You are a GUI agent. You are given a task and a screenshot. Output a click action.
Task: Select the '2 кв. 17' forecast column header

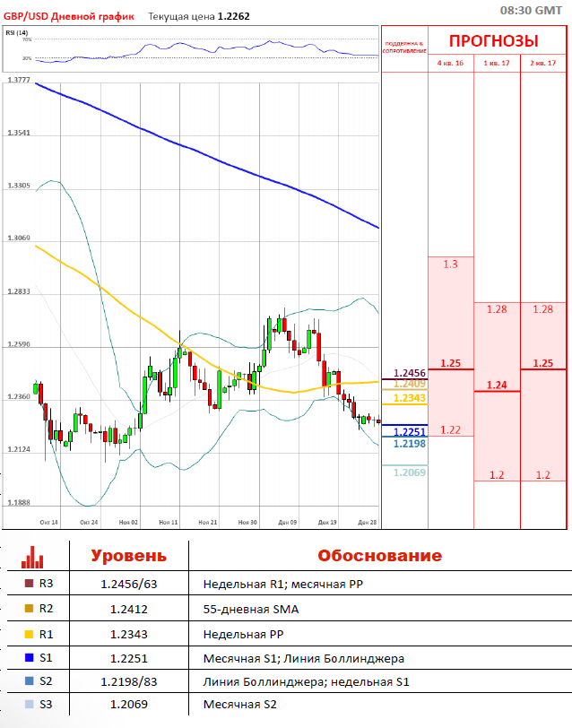coord(543,64)
